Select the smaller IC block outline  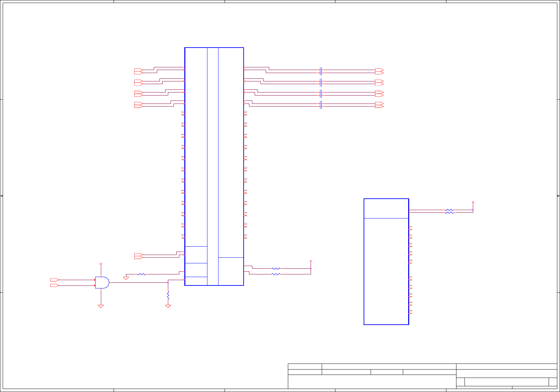coord(386,262)
